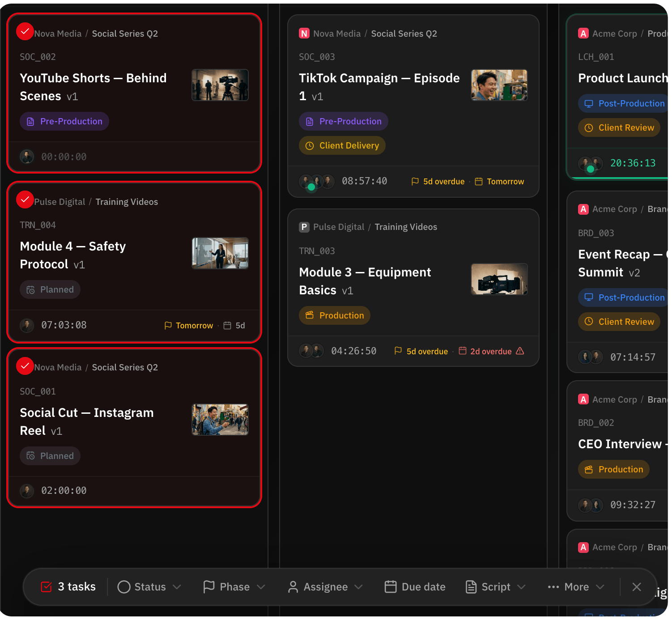672x620 pixels.
Task: Click the Pulse Digital P icon on Module 3 card
Action: coord(304,227)
